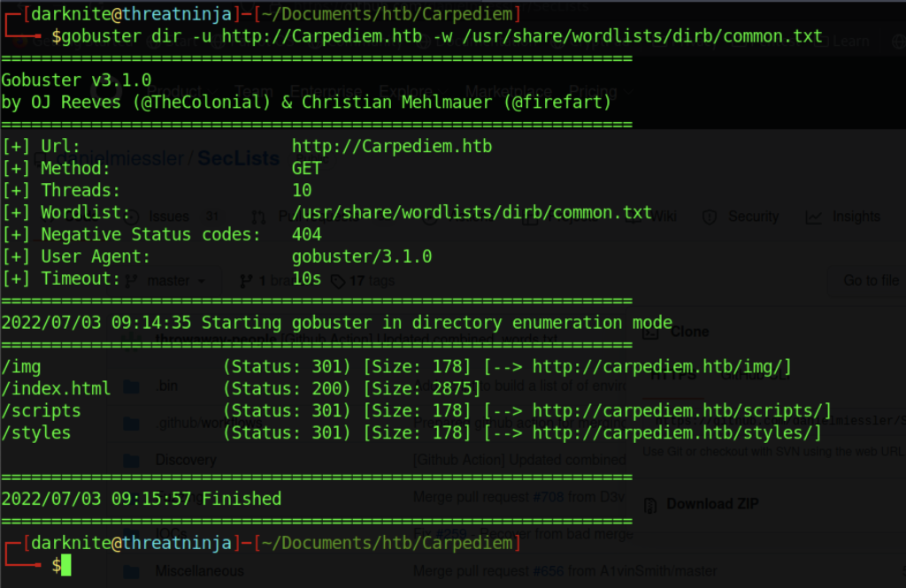Click the Issues tab icon
This screenshot has width=906, height=588.
(x=134, y=217)
